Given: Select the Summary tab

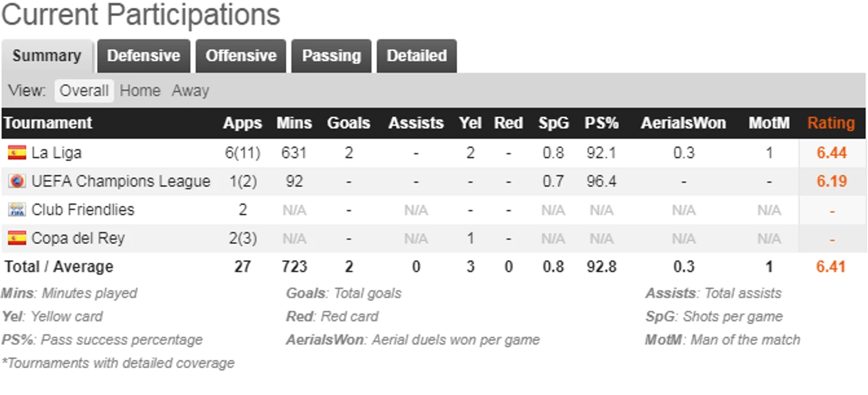Looking at the screenshot, I should 47,56.
